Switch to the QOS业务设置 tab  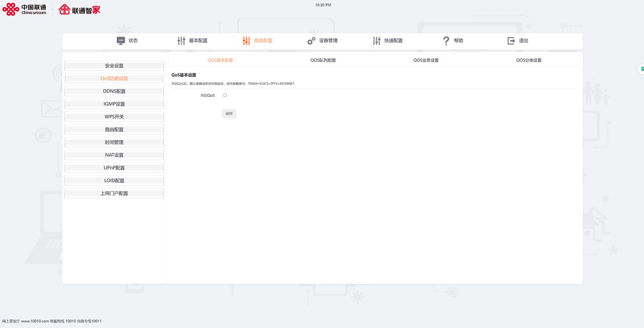[x=426, y=60]
